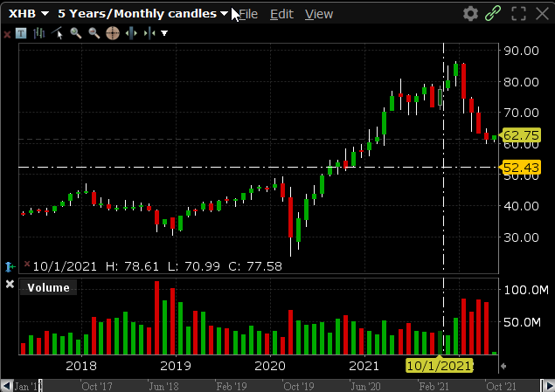Expand bar width with outward arrows icon
This screenshot has width=555, height=392.
click(x=131, y=33)
